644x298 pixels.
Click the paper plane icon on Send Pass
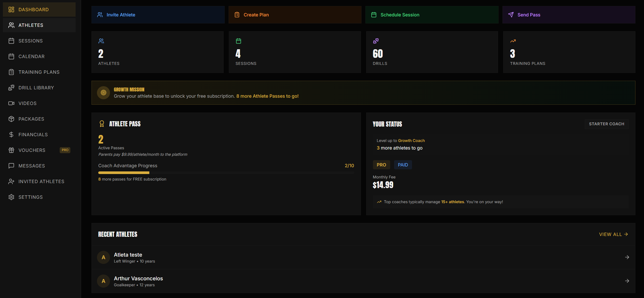click(x=511, y=15)
